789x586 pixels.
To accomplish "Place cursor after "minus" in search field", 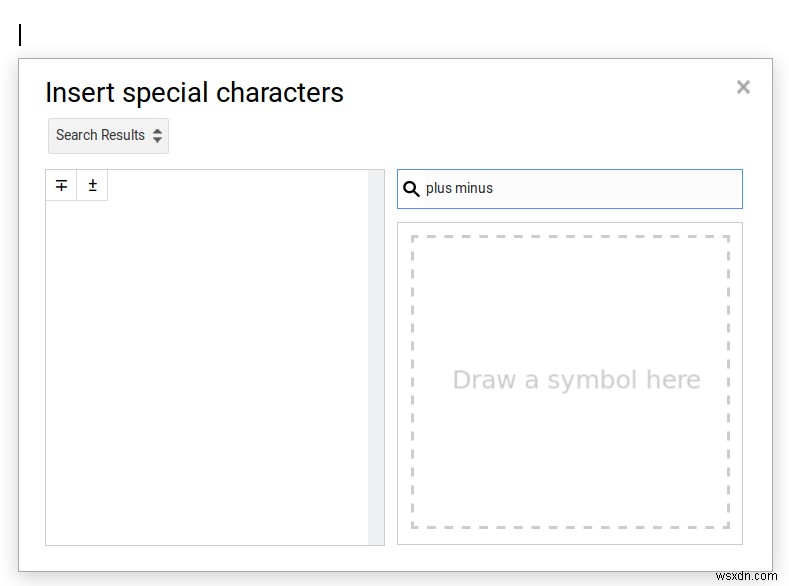I will point(494,189).
